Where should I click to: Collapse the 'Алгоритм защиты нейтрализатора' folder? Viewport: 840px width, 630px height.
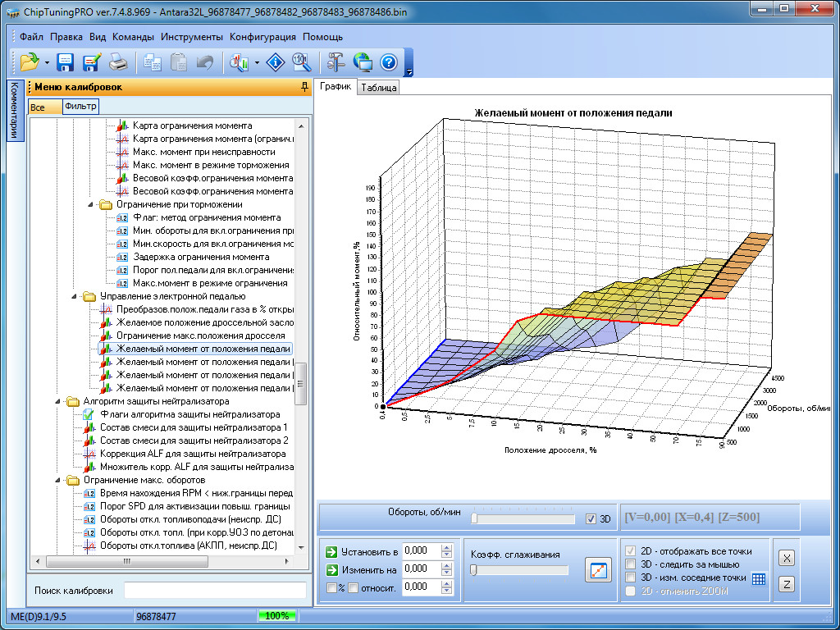(x=57, y=401)
